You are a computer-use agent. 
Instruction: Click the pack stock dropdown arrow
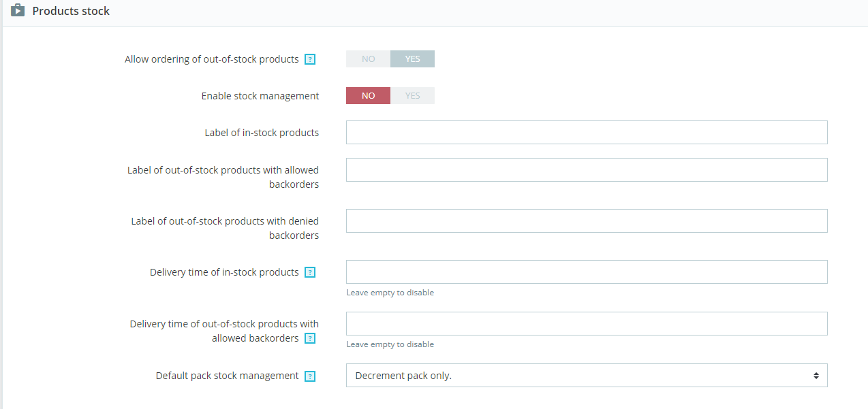pos(815,376)
